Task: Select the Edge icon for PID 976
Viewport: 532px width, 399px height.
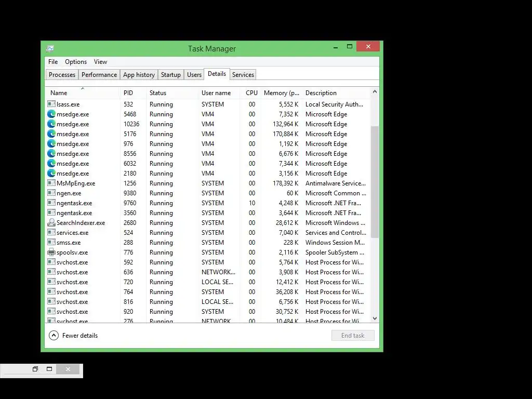Action: [x=51, y=143]
